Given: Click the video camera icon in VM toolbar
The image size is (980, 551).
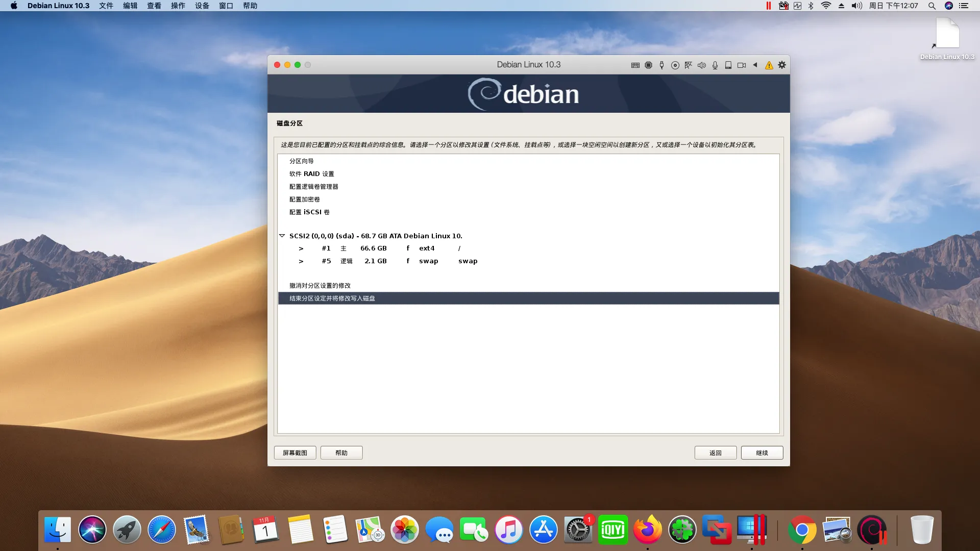Looking at the screenshot, I should pos(742,65).
